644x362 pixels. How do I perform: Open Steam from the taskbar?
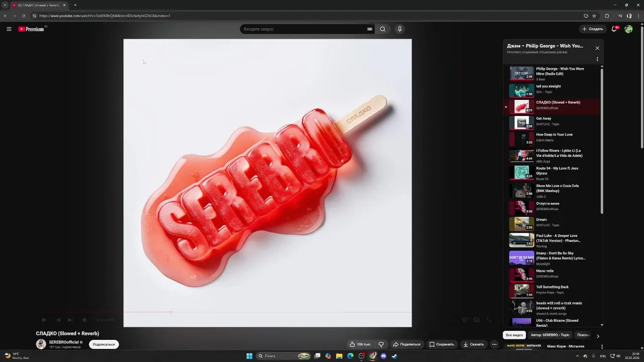[x=394, y=356]
